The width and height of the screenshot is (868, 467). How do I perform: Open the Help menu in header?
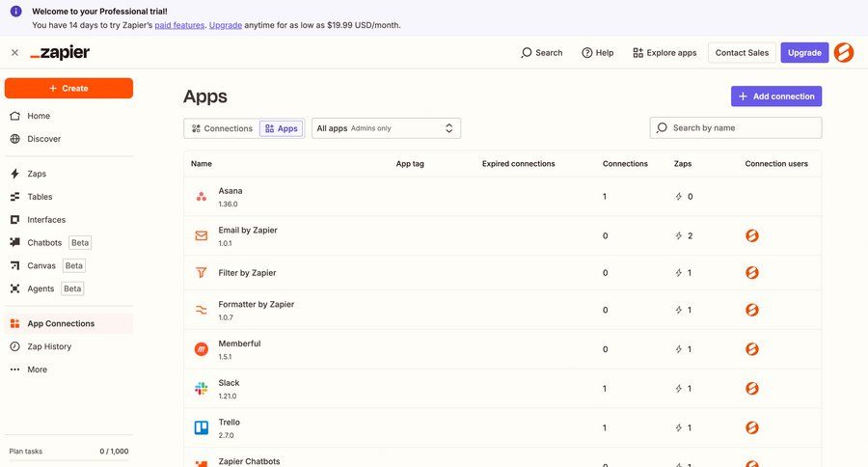[598, 53]
